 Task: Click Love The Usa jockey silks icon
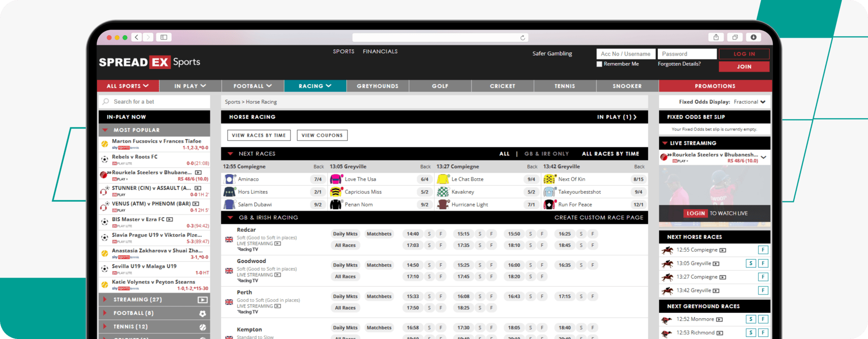336,179
